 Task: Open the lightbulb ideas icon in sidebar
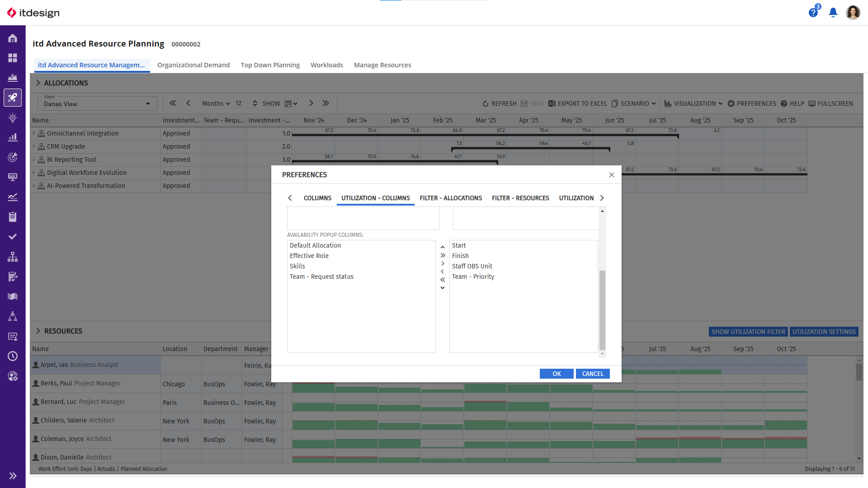13,117
